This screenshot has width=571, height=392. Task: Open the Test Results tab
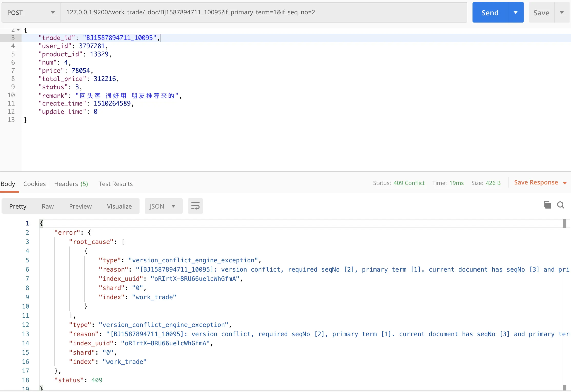click(x=115, y=184)
